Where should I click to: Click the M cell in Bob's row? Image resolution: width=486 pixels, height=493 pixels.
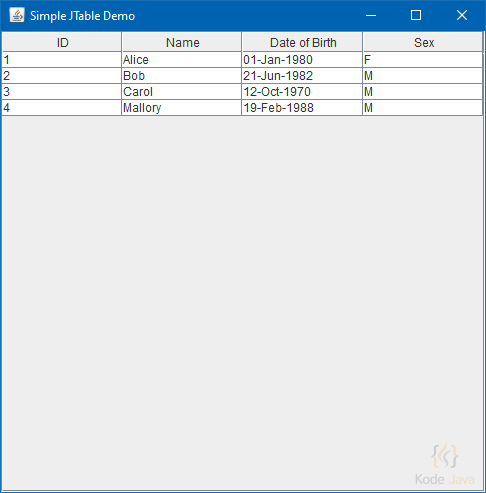click(x=423, y=76)
